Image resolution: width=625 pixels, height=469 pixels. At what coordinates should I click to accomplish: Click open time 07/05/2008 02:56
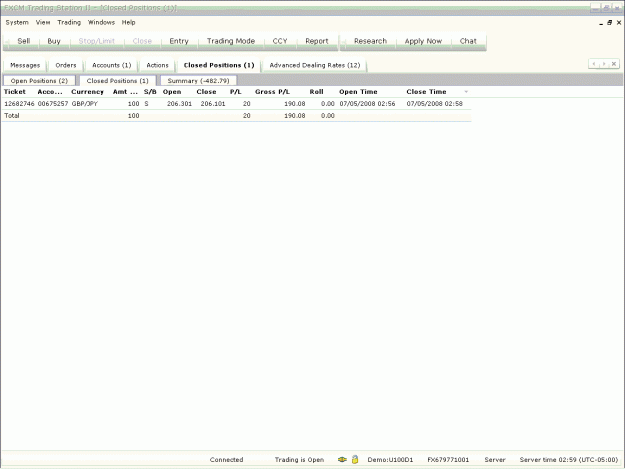367,104
